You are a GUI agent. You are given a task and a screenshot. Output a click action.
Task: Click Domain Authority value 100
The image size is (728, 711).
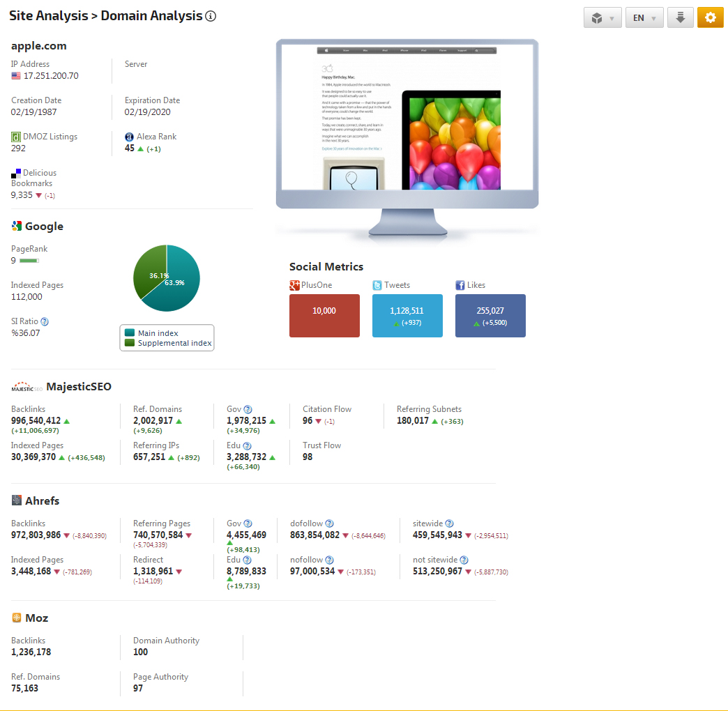point(141,652)
